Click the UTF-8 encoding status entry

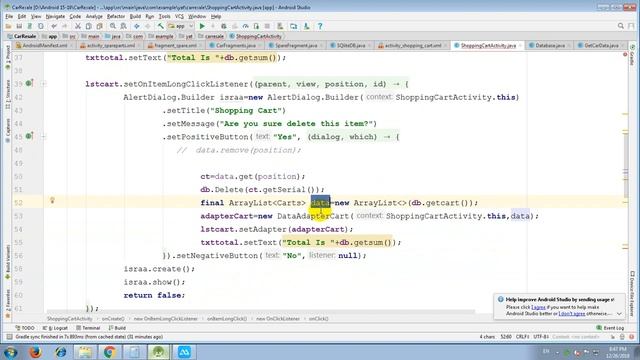pyautogui.click(x=541, y=337)
